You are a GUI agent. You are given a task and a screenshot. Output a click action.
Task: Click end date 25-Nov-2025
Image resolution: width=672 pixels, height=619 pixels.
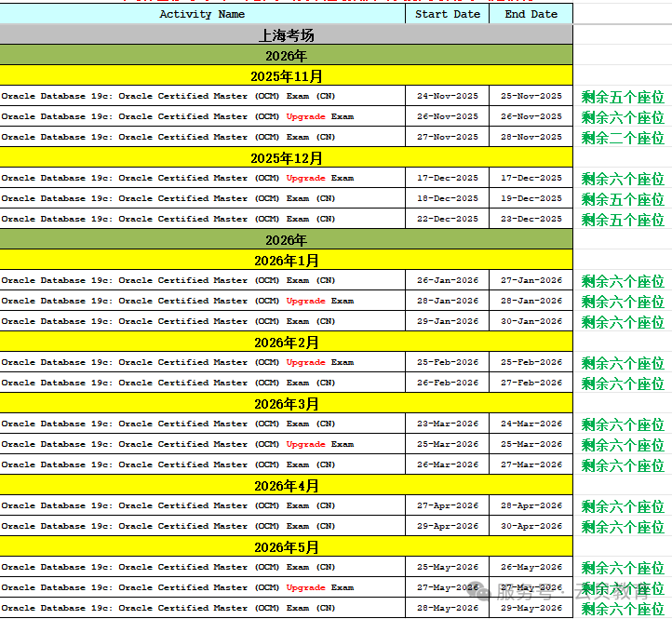(531, 96)
